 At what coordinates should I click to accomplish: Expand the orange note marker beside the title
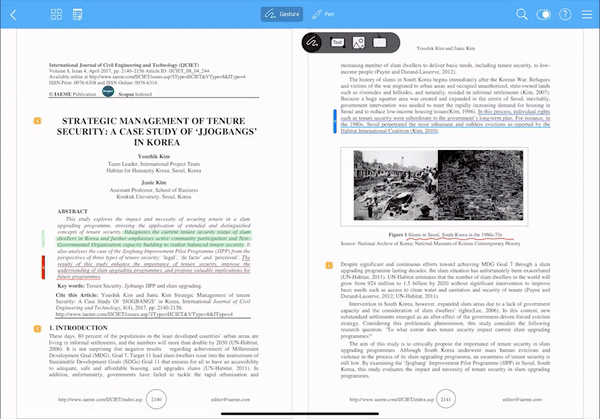pyautogui.click(x=38, y=121)
